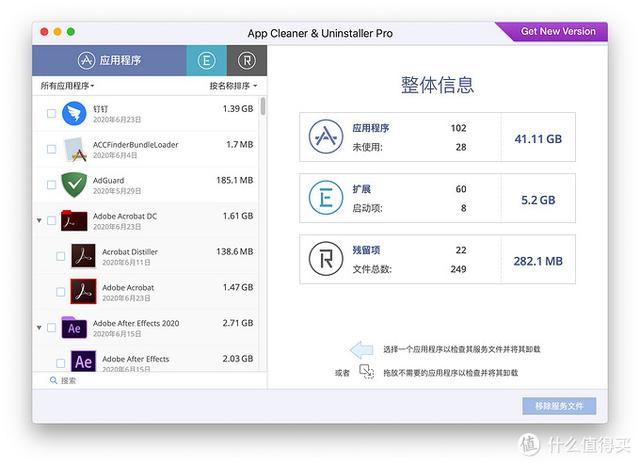The width and height of the screenshot is (640, 466).
Task: Select the 钉钉 app icon
Action: 74,113
